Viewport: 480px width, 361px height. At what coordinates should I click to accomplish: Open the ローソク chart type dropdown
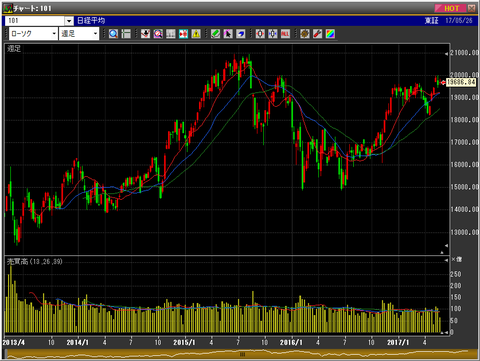point(33,34)
